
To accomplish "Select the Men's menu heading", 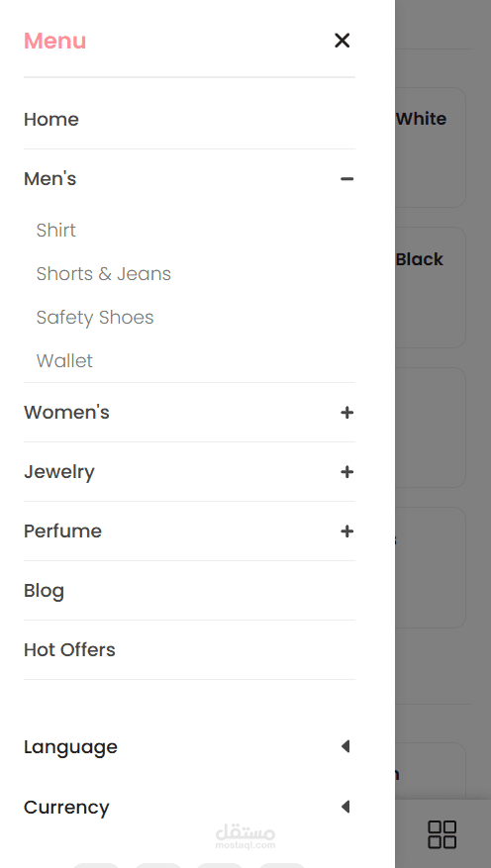I will (x=49, y=179).
